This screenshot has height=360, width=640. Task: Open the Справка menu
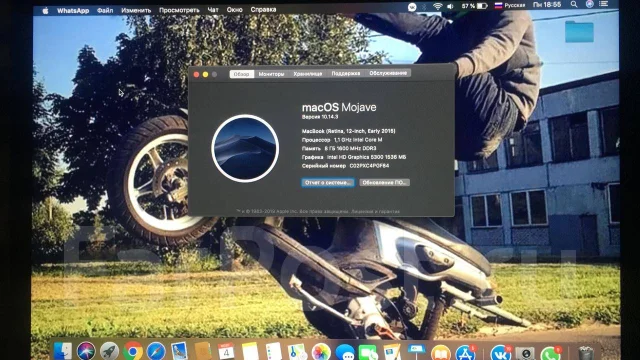click(263, 9)
